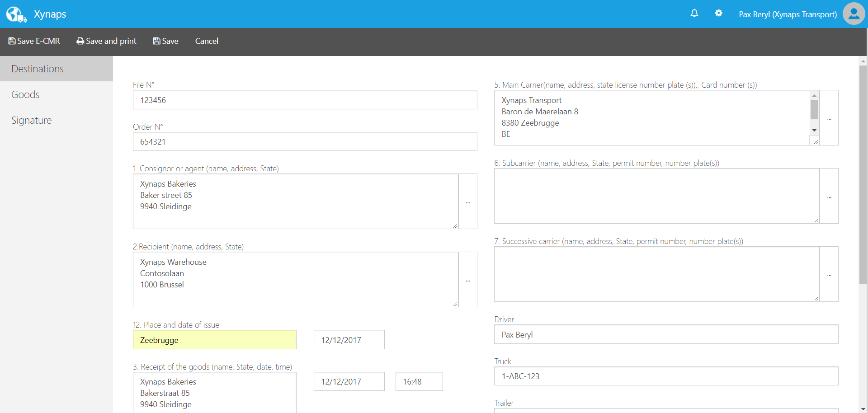Screen dimensions: 868x413
Task: Switch to the Signature section
Action: [x=31, y=120]
